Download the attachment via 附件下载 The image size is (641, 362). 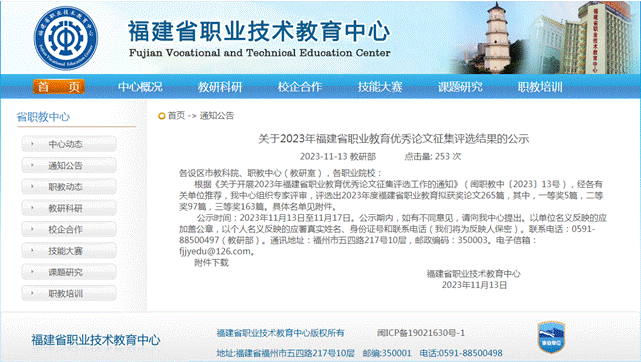[x=211, y=263]
